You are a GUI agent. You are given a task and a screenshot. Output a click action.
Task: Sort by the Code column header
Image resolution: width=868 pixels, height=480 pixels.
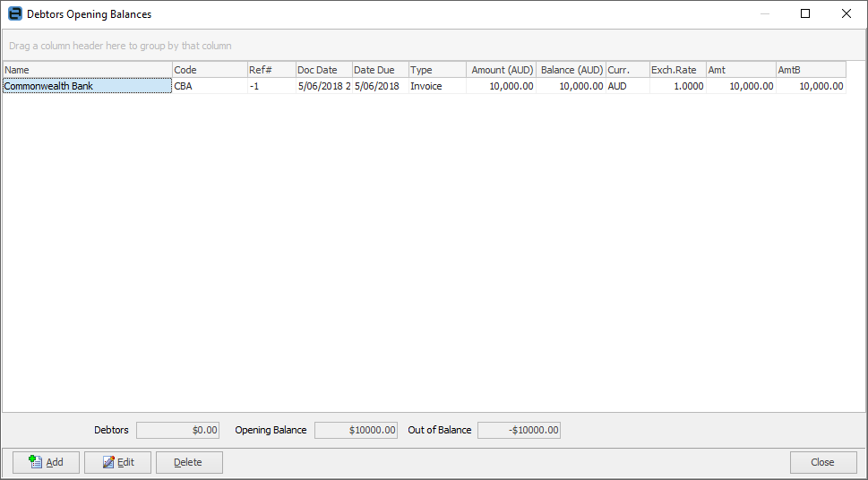click(210, 70)
